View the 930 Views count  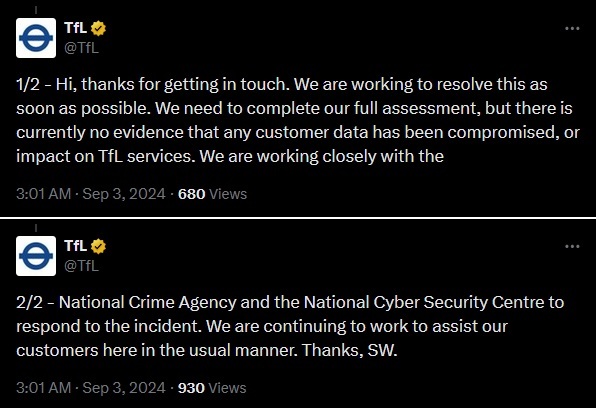point(212,388)
